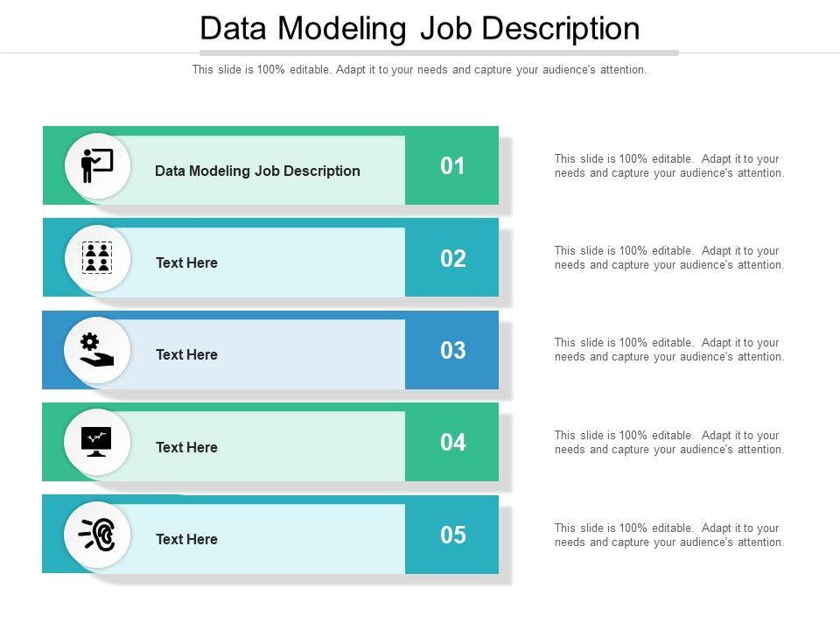Select Text Here label in row 04
The width and height of the screenshot is (840, 630).
tap(186, 447)
